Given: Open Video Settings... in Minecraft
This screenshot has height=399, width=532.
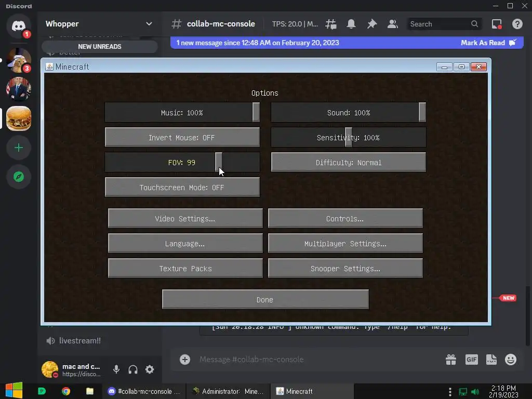Looking at the screenshot, I should 185,219.
